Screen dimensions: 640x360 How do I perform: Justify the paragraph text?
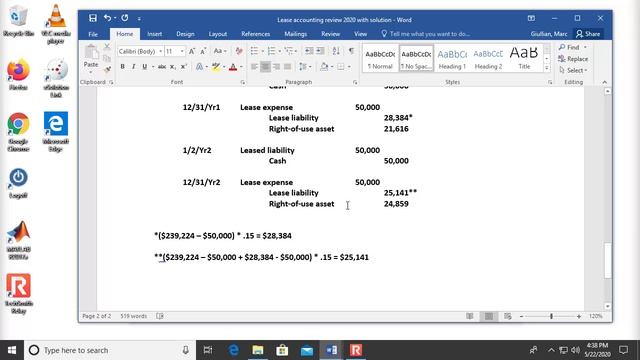[287, 67]
